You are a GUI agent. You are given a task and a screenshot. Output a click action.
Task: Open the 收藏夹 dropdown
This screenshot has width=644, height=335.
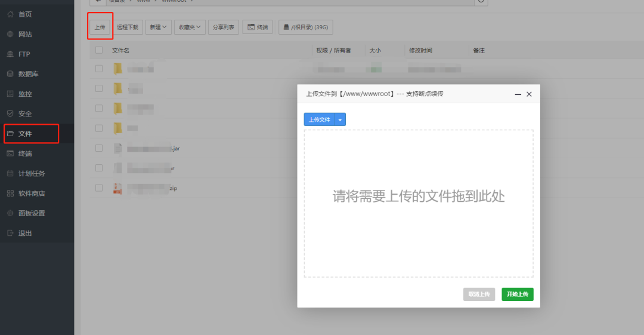pyautogui.click(x=190, y=27)
